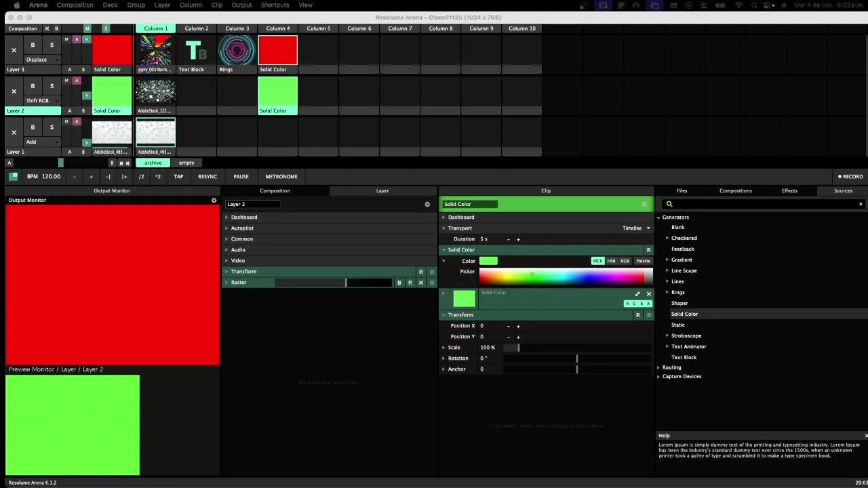Click the Wi-Fi icon in the menu bar

pyautogui.click(x=738, y=5)
